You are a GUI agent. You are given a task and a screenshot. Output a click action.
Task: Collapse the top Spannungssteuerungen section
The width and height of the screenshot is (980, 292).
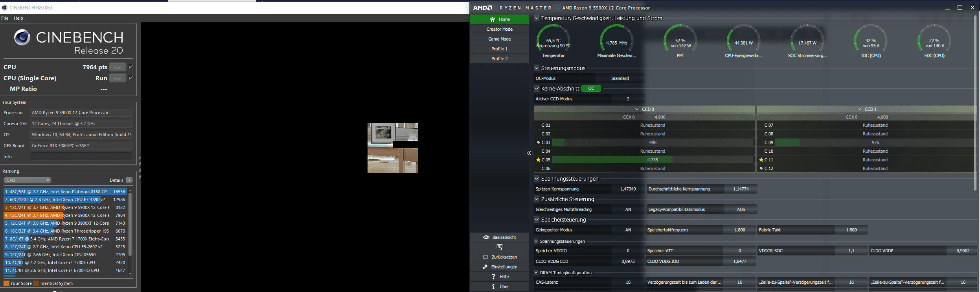coord(537,178)
